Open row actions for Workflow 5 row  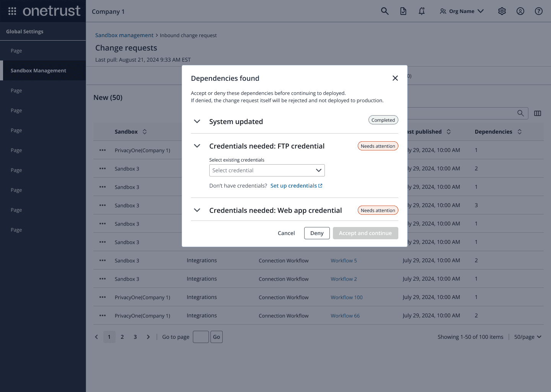tap(103, 260)
